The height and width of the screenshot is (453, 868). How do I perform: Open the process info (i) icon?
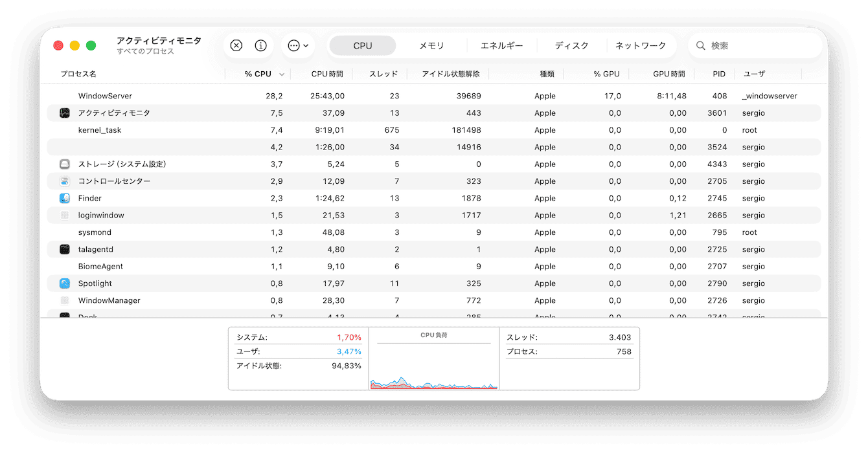point(261,45)
